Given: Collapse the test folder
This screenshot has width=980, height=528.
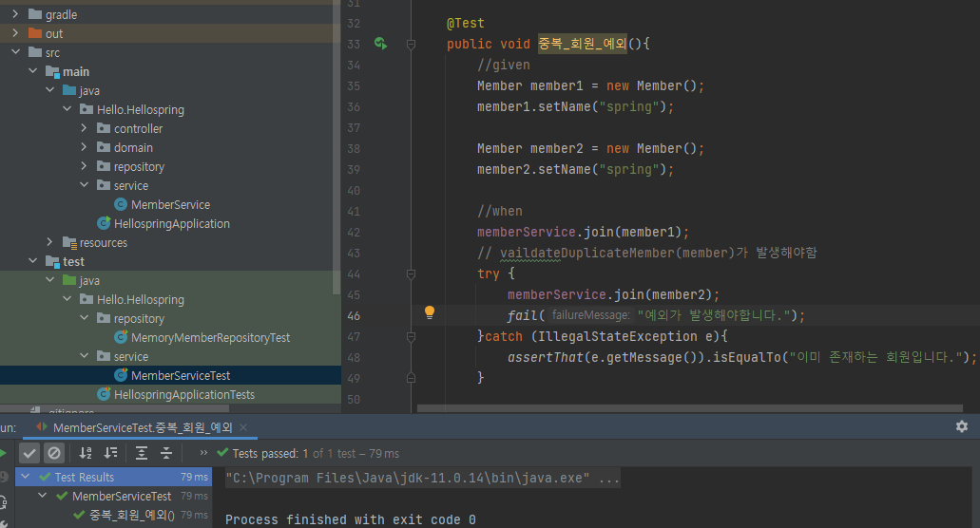Looking at the screenshot, I should point(32,261).
